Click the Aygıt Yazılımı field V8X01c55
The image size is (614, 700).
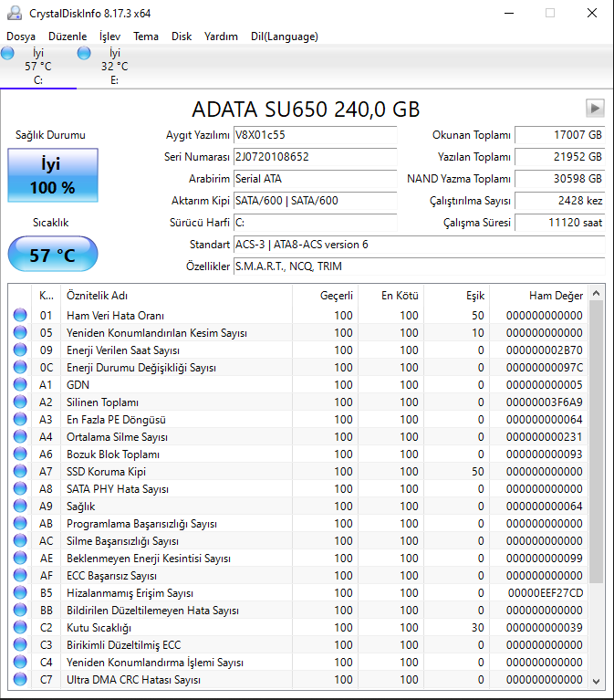point(315,135)
